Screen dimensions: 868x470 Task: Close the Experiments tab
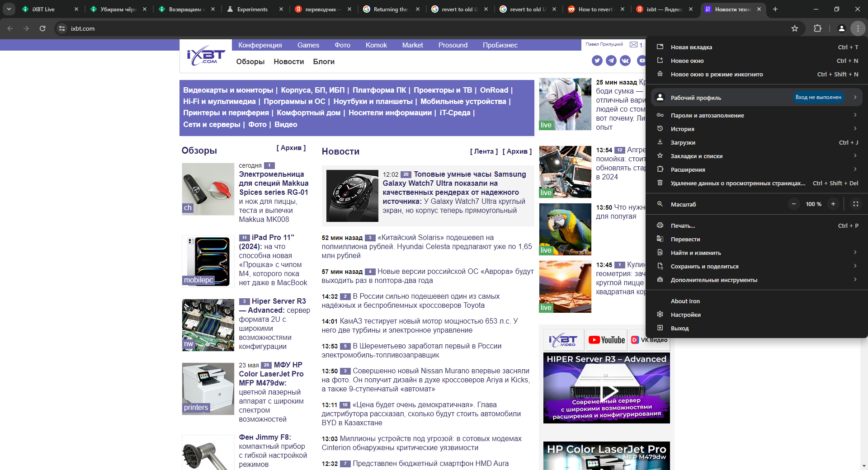281,9
